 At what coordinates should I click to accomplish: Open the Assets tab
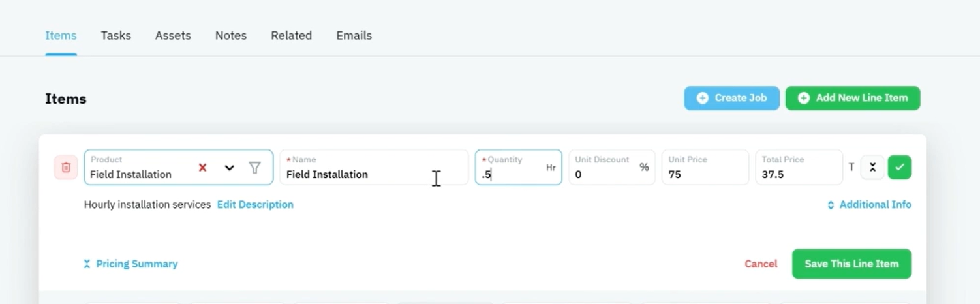pyautogui.click(x=173, y=36)
